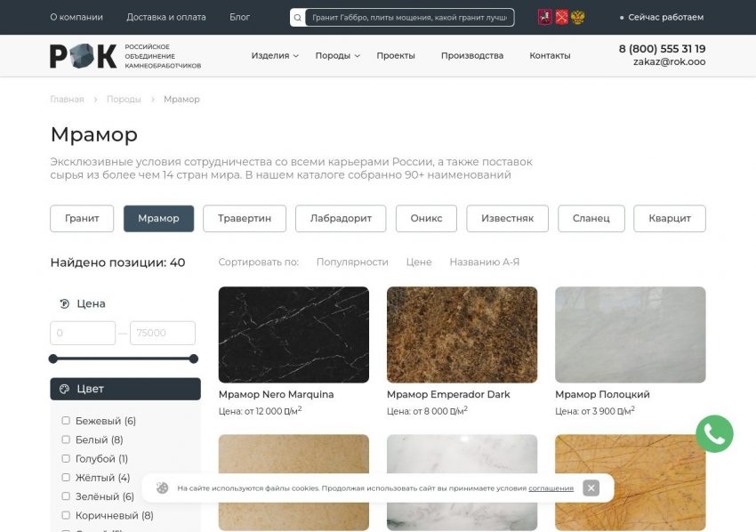Click the ruble icon beside Цена
The width and height of the screenshot is (756, 532).
pyautogui.click(x=65, y=304)
